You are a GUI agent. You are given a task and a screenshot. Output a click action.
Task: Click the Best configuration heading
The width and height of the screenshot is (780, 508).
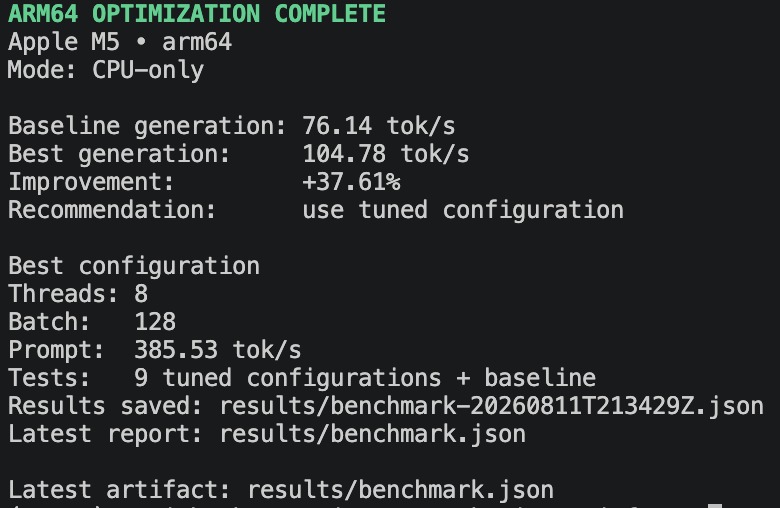point(134,266)
